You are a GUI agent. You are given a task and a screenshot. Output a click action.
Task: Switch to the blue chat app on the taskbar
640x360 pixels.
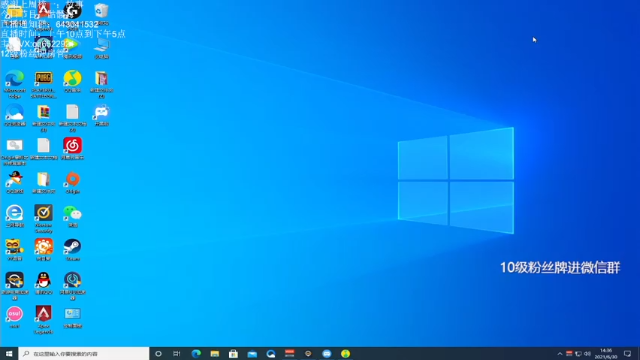pos(327,353)
